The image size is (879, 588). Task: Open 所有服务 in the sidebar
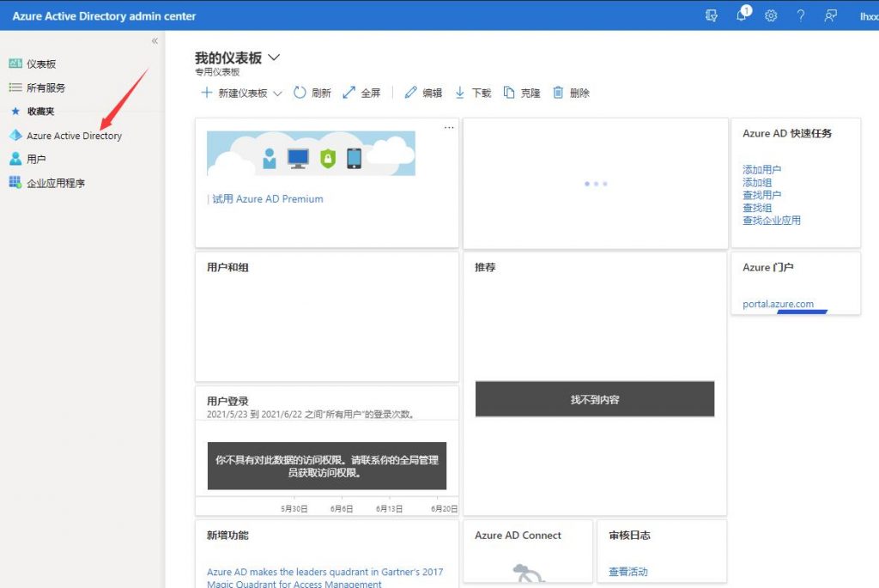46,88
